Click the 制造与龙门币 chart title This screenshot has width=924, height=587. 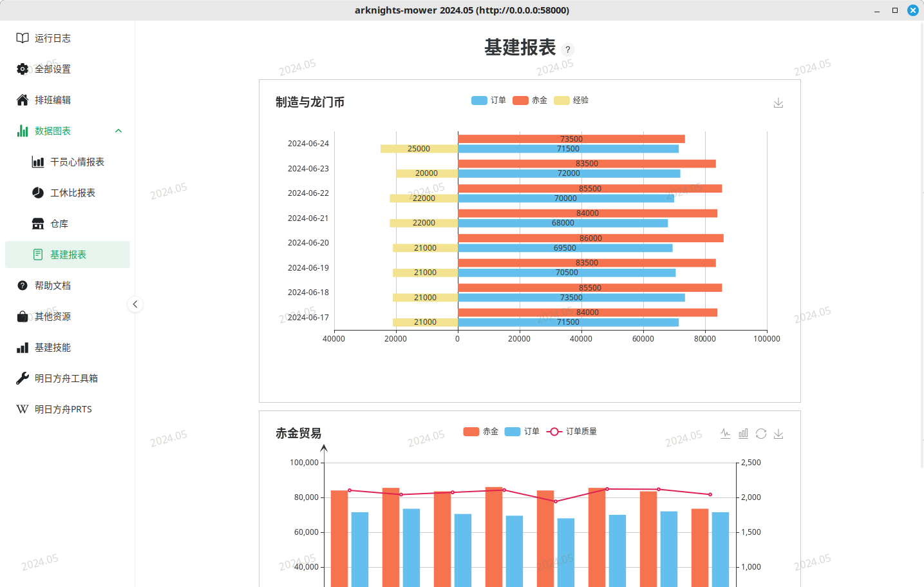tap(310, 102)
